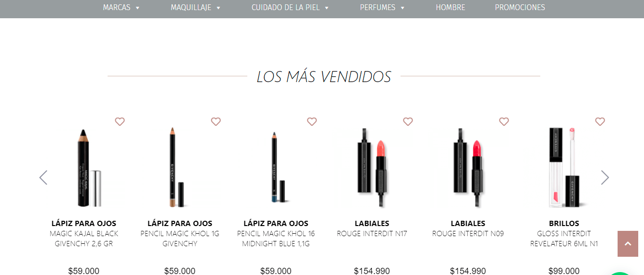Click heart icon above Gloss Interdit Revelateur
This screenshot has height=275, width=644.
point(600,121)
